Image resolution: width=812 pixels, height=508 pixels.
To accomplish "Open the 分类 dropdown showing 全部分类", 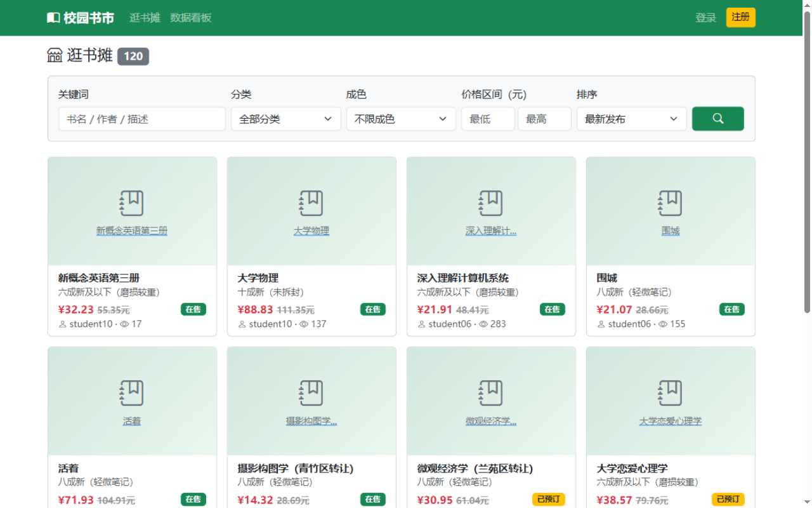I will [x=285, y=119].
